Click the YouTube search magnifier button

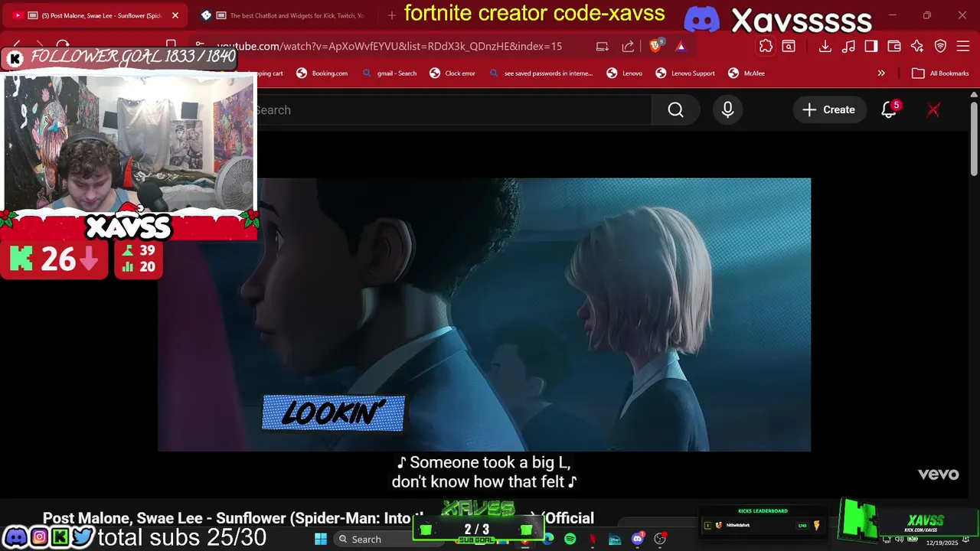click(675, 110)
